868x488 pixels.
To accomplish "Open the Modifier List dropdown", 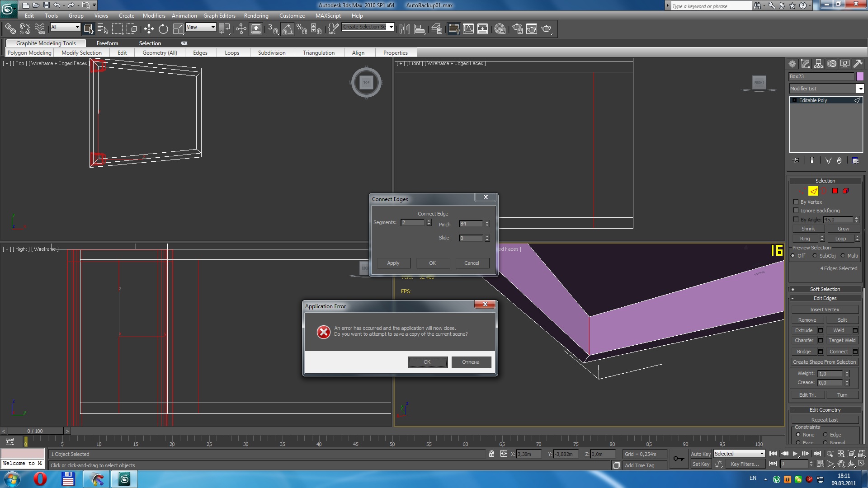I will pos(860,89).
